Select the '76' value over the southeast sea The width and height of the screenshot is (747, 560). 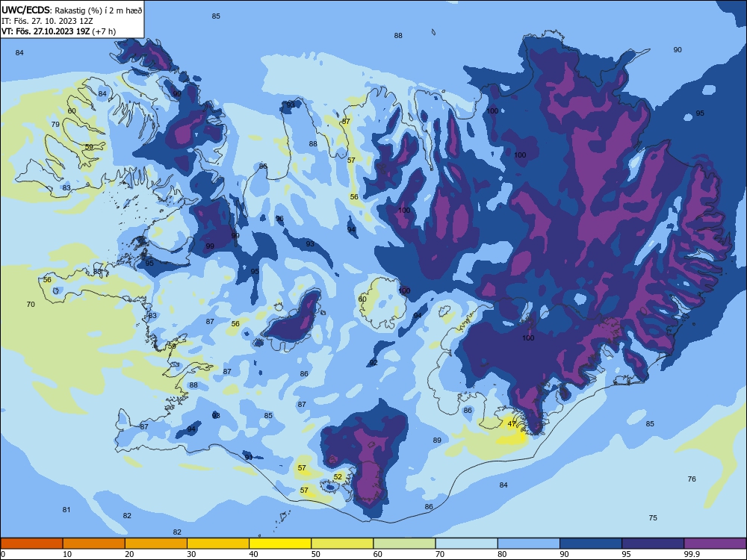point(692,479)
